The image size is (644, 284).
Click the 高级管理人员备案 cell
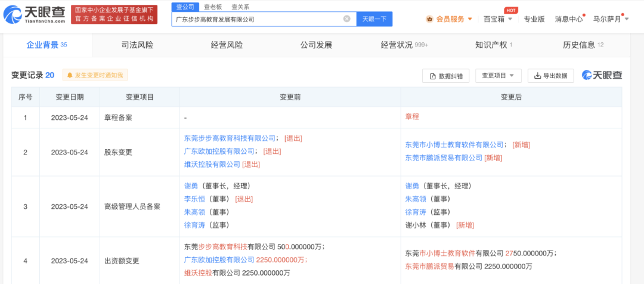pyautogui.click(x=140, y=206)
